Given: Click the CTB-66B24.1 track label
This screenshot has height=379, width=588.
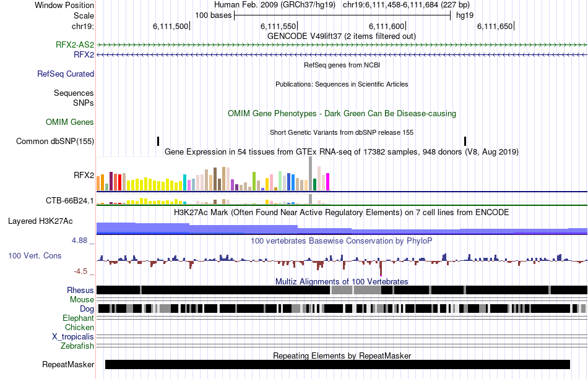Looking at the screenshot, I should (x=70, y=201).
